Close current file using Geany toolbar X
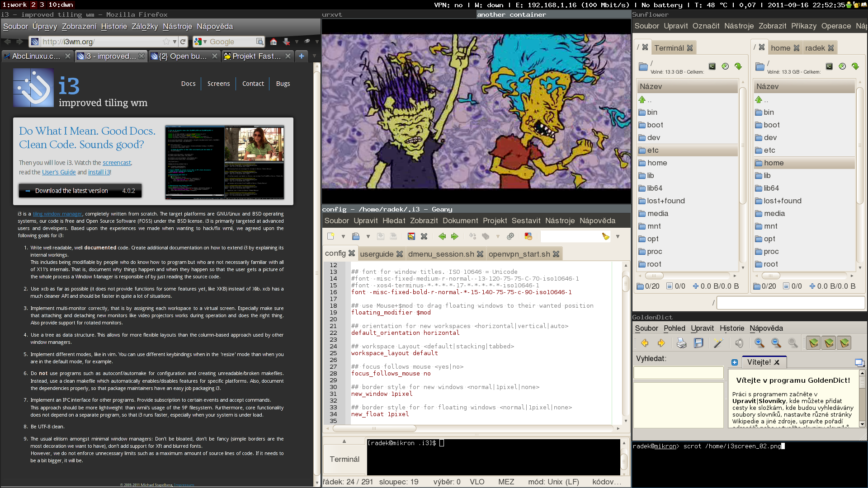Viewport: 868px width, 488px height. tap(424, 236)
